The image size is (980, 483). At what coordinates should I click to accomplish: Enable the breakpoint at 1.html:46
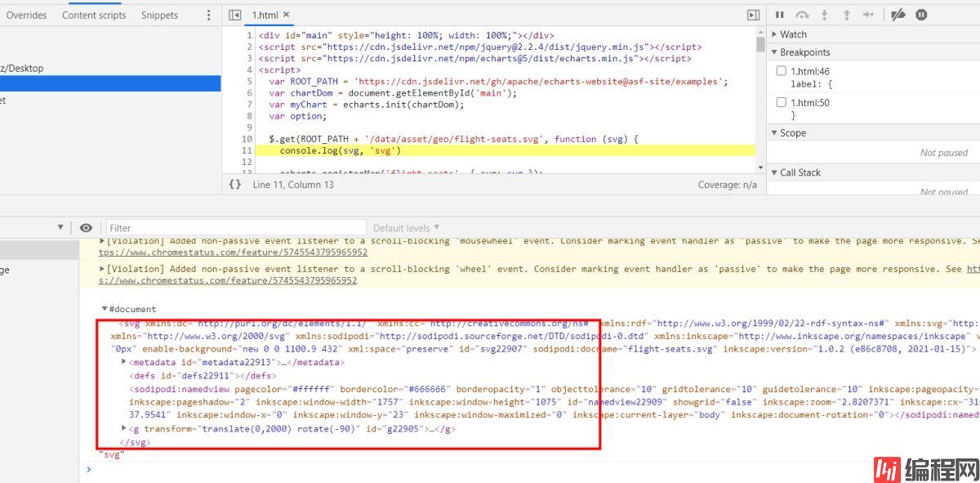[x=782, y=71]
